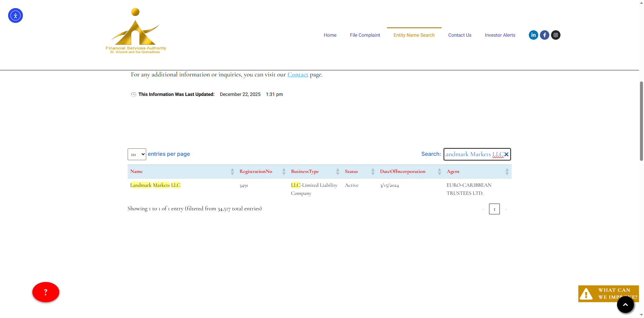
Task: Sort table by Name column
Action: click(x=137, y=172)
